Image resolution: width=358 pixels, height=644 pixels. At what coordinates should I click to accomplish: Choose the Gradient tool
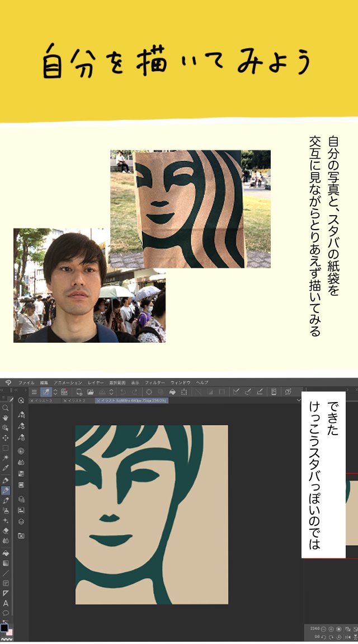point(6,563)
